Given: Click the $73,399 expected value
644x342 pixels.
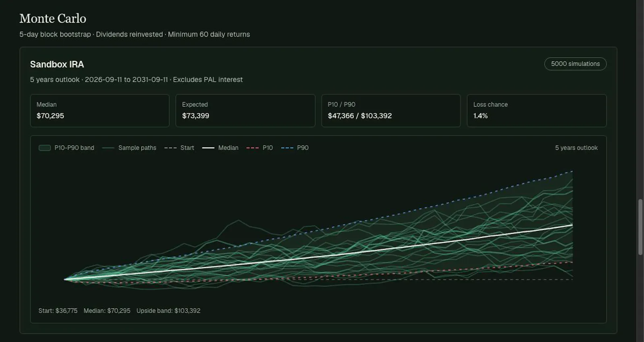Looking at the screenshot, I should click(x=196, y=116).
